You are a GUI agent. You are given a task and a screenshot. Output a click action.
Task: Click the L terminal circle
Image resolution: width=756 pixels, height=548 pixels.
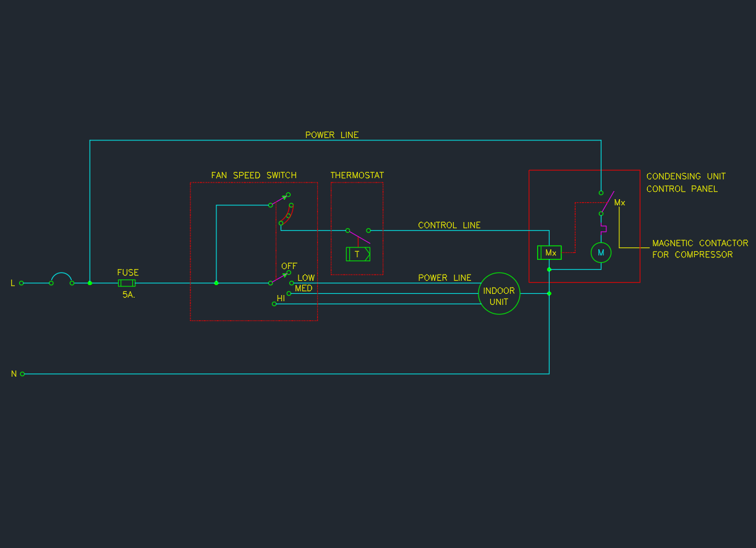(x=22, y=283)
